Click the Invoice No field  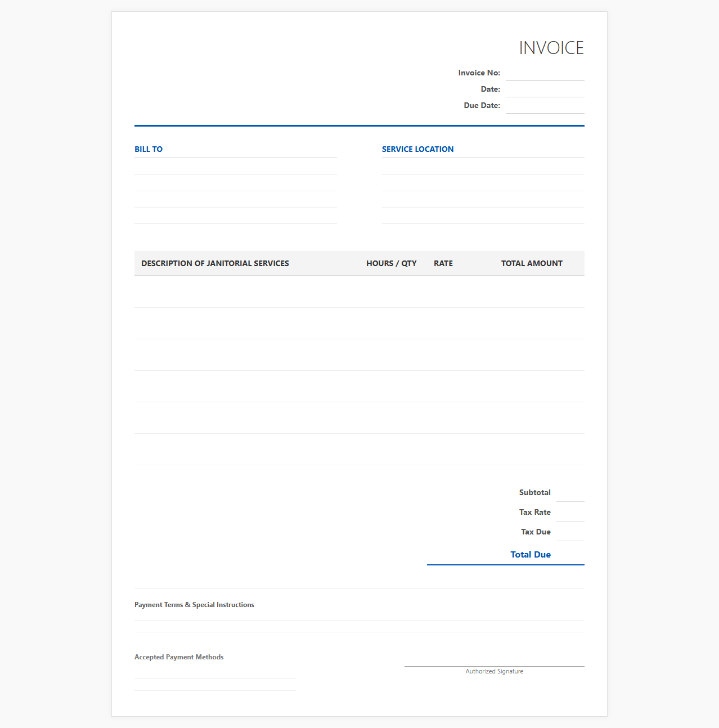545,73
